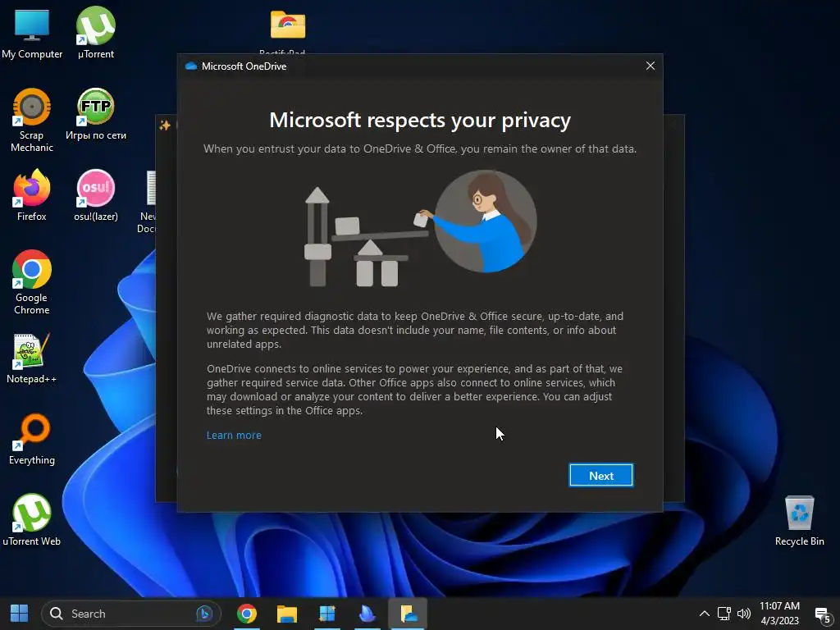Launch Everything search desktop shortcut
This screenshot has width=840, height=630.
point(32,440)
